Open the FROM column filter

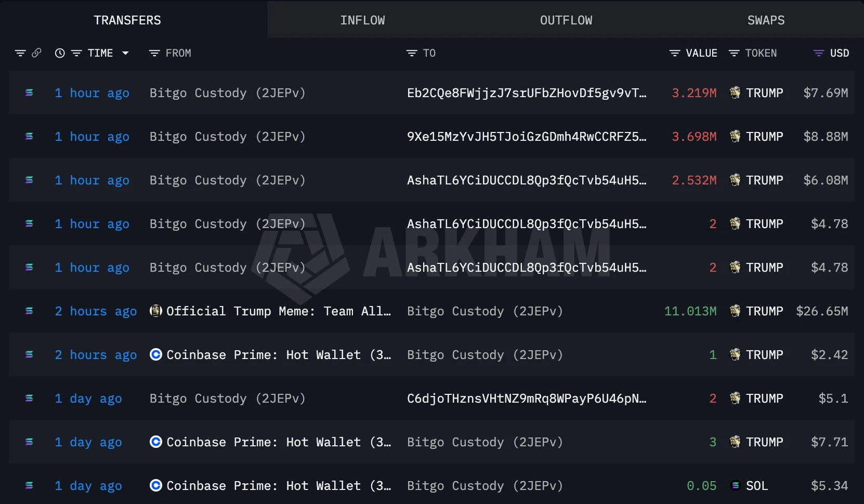154,53
